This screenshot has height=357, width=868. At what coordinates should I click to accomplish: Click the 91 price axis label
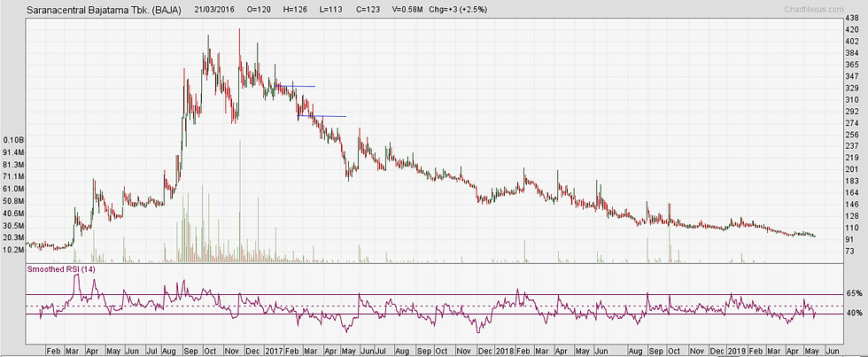pyautogui.click(x=851, y=239)
